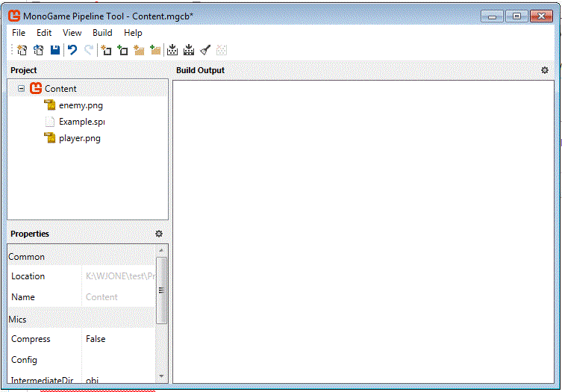Select the Content root item
This screenshot has width=562, height=392.
tap(60, 89)
